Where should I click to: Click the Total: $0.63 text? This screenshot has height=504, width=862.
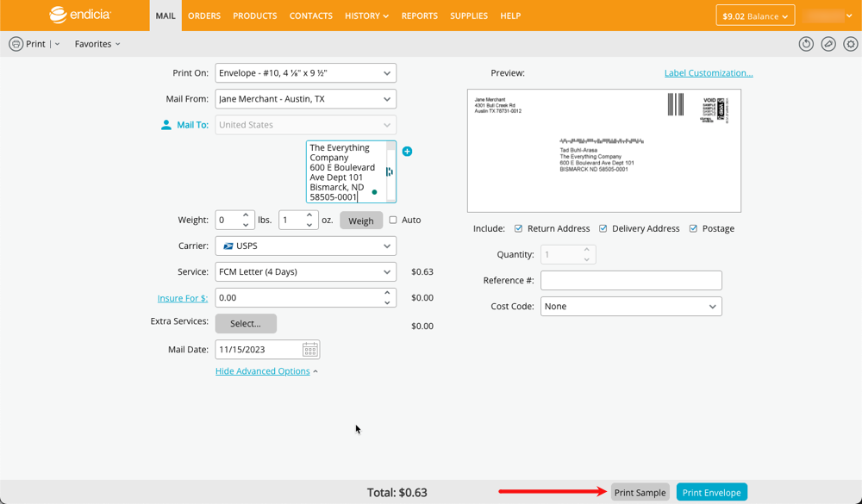[x=397, y=493]
